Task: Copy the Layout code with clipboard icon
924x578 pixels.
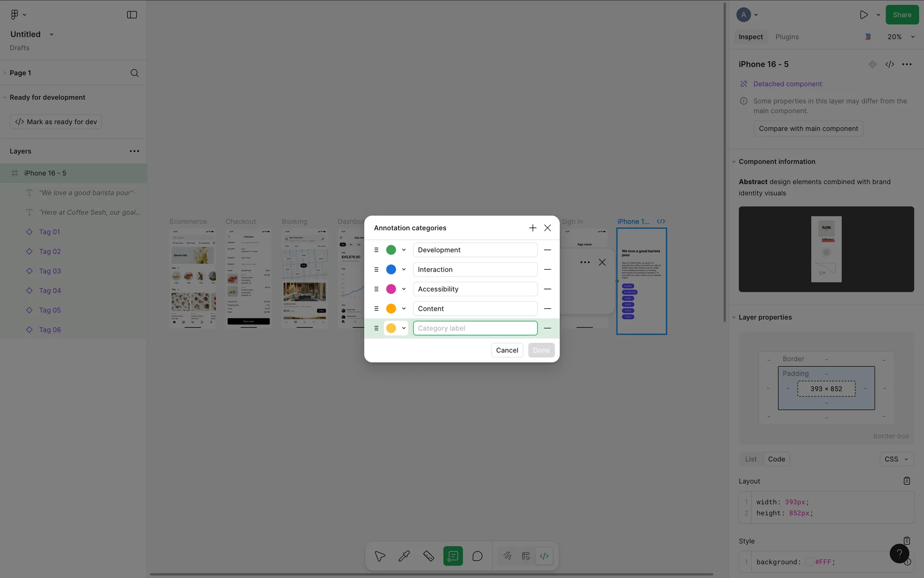Action: coord(907,481)
